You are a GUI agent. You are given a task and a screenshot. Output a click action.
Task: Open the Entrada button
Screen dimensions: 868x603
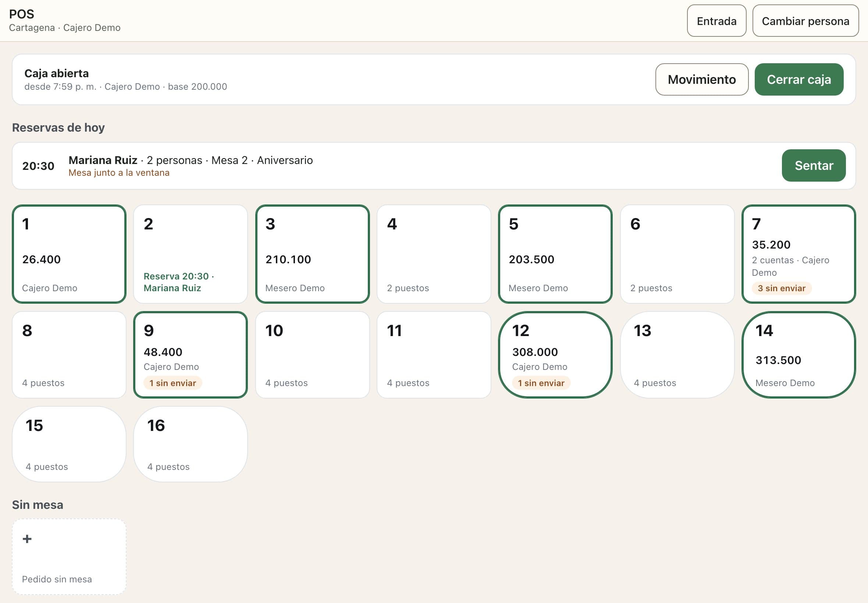click(716, 21)
